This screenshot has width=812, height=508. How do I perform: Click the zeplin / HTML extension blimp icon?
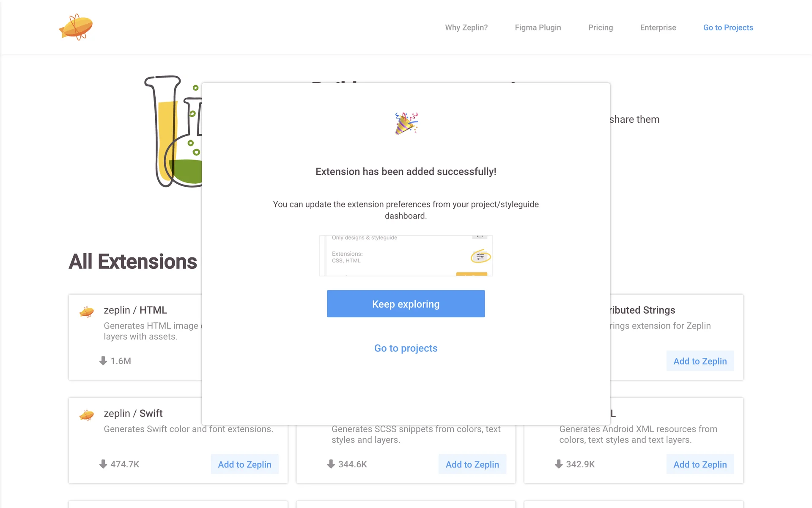click(87, 312)
